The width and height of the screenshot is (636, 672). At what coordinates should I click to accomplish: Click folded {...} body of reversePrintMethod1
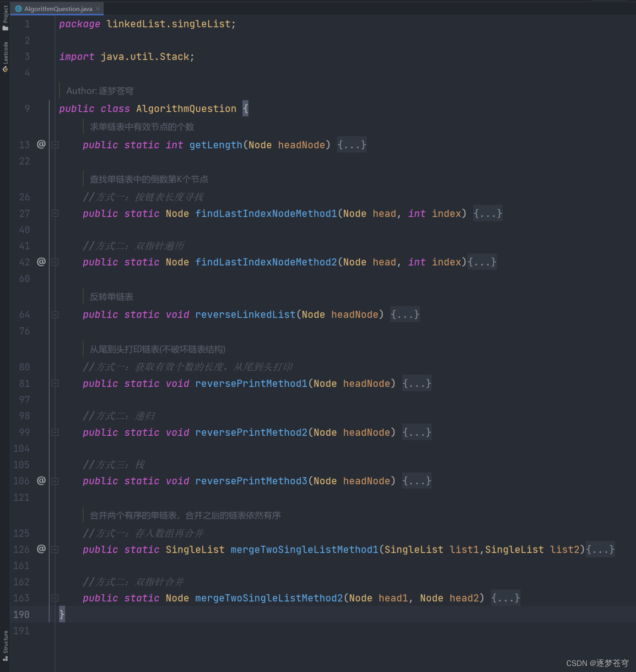pos(417,383)
